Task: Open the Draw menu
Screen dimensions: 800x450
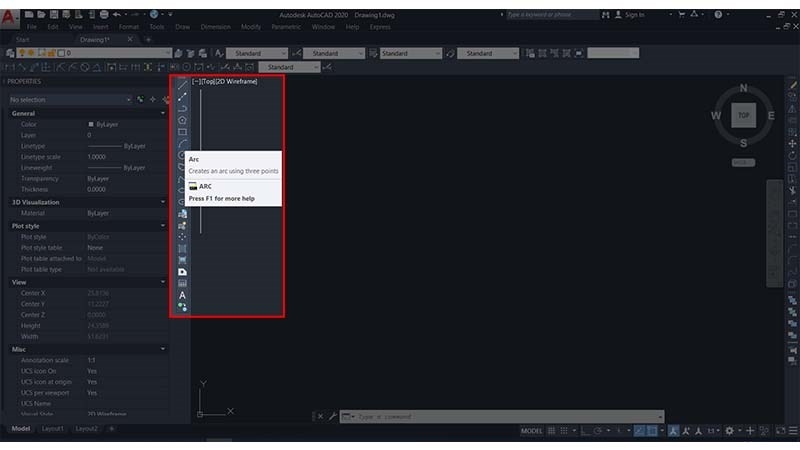Action: [183, 27]
